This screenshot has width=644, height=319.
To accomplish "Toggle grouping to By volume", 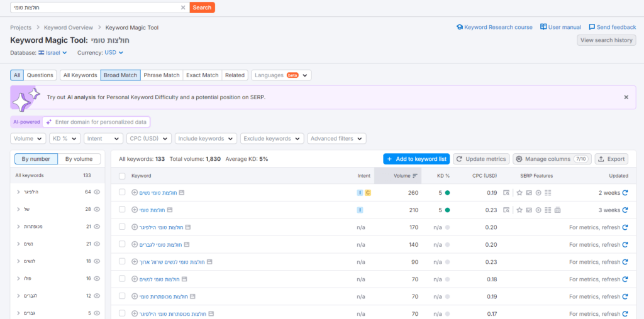I will (x=79, y=159).
